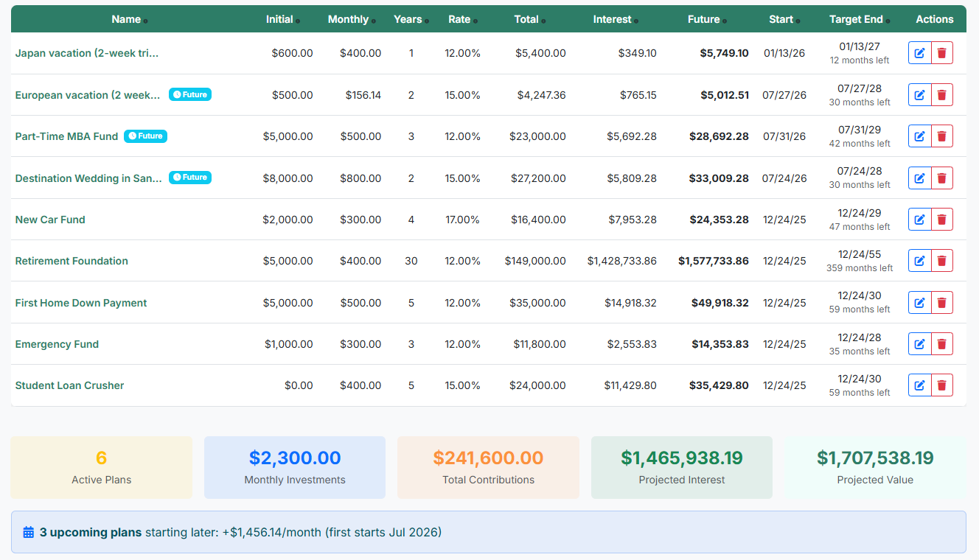Edit the Retirement Foundation plan
This screenshot has width=979, height=560.
(919, 260)
